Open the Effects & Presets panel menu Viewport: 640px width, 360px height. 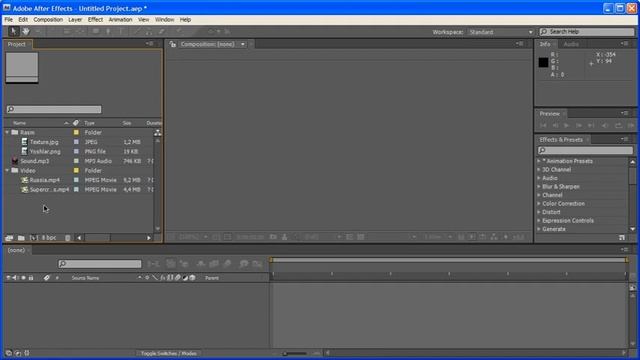(625, 139)
